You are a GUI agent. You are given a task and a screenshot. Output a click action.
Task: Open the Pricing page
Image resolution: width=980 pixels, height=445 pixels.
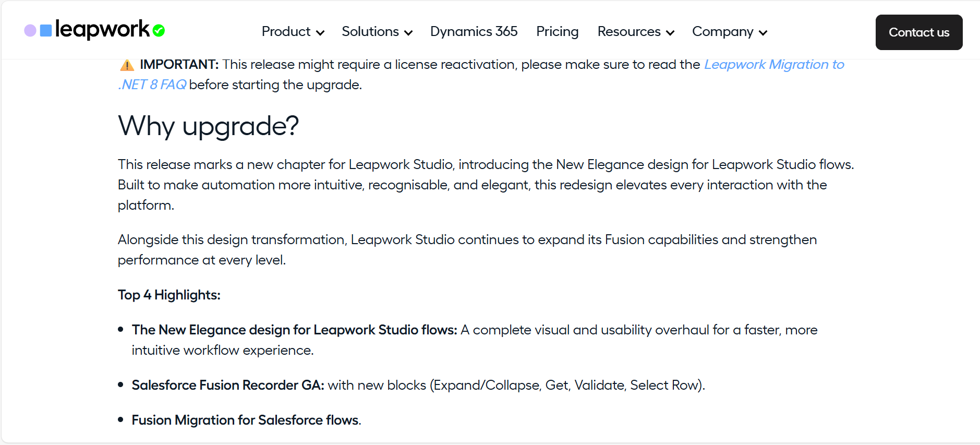coord(557,32)
